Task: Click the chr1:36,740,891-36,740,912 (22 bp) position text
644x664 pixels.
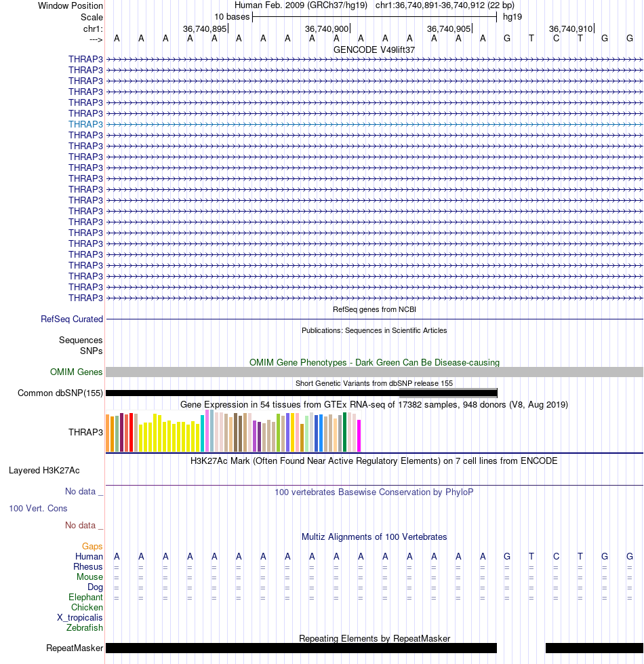Action: (445, 5)
